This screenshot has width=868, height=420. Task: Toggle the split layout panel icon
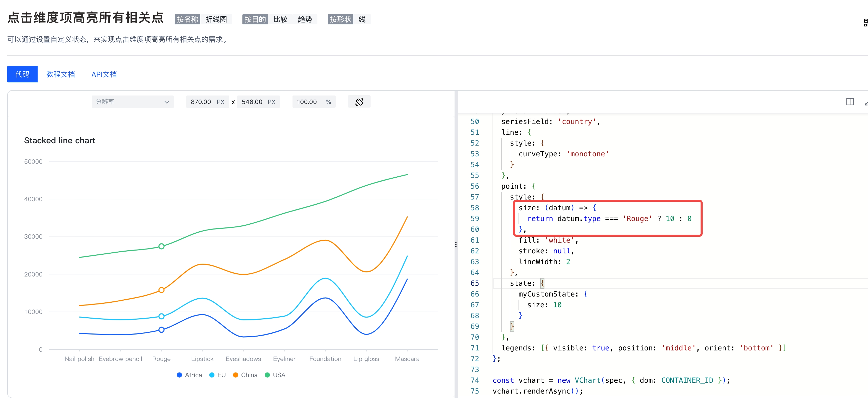(850, 102)
